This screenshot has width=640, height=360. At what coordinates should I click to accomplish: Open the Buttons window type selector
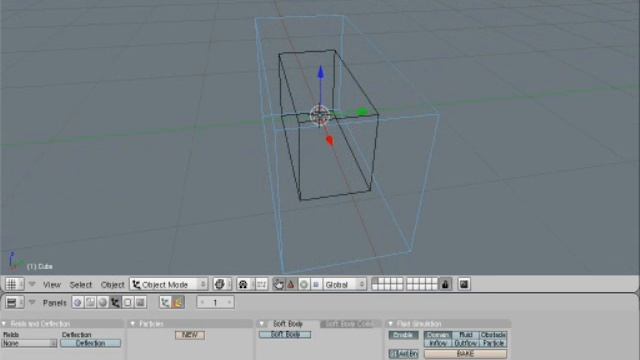pos(14,302)
